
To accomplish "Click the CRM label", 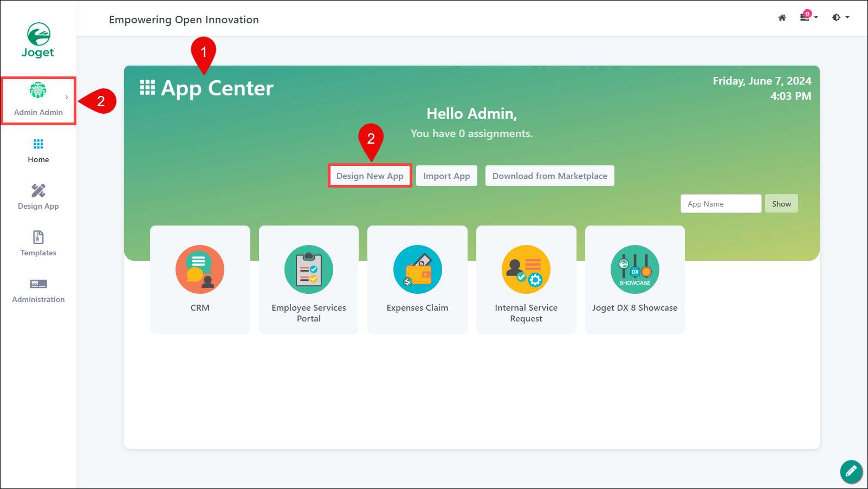I will [x=200, y=307].
